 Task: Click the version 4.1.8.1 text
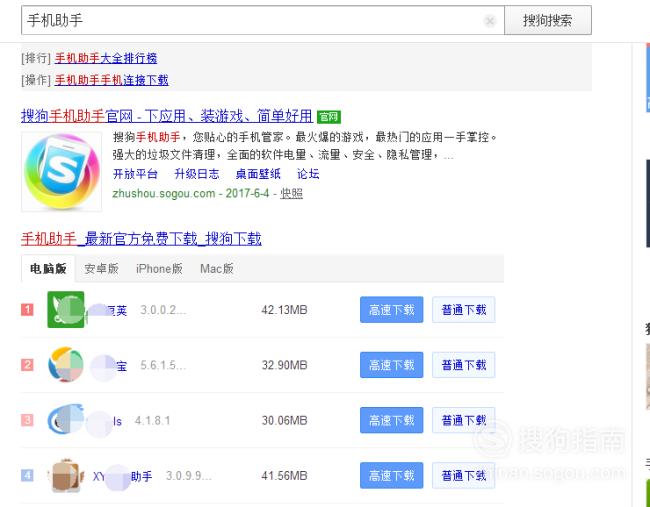[153, 421]
